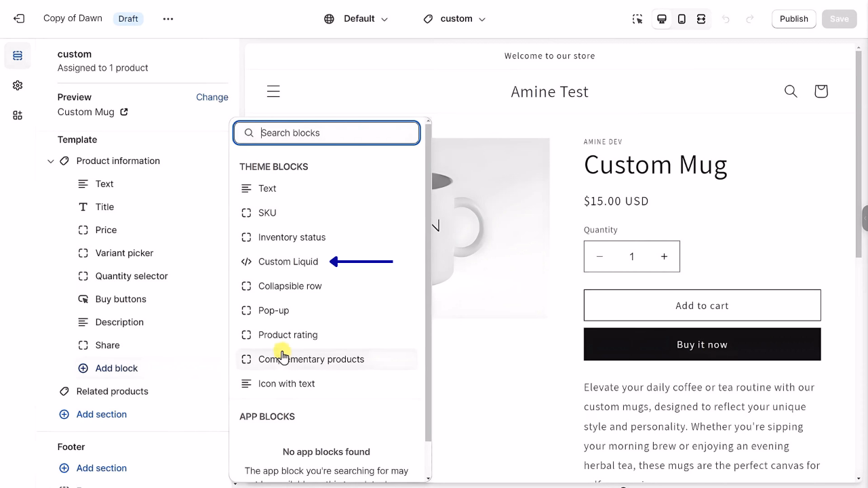Switch to fullscreen preview icon
Viewport: 868px width, 488px height.
pos(701,19)
